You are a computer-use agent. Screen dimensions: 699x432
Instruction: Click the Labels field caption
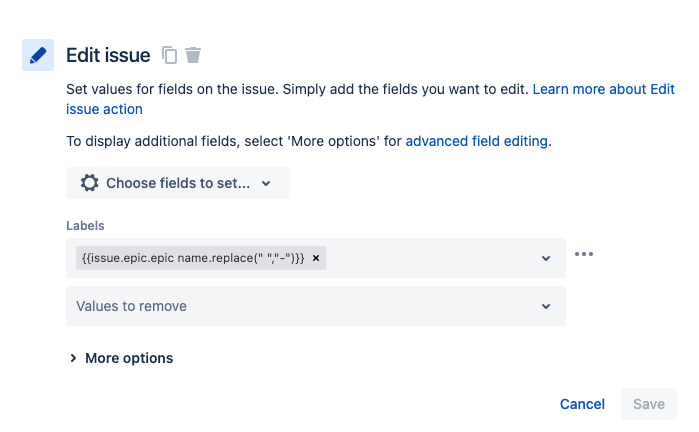point(85,226)
